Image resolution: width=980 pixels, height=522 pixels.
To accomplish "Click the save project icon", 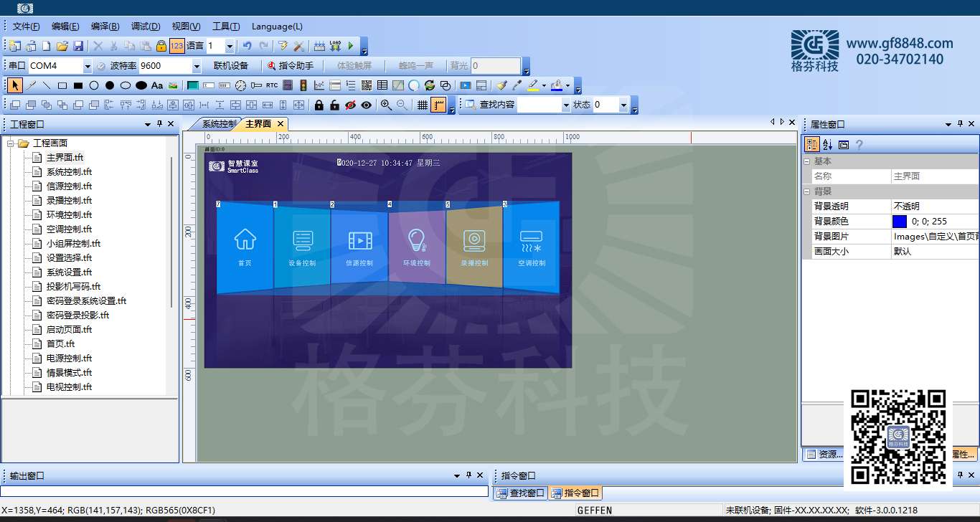I will (x=78, y=46).
